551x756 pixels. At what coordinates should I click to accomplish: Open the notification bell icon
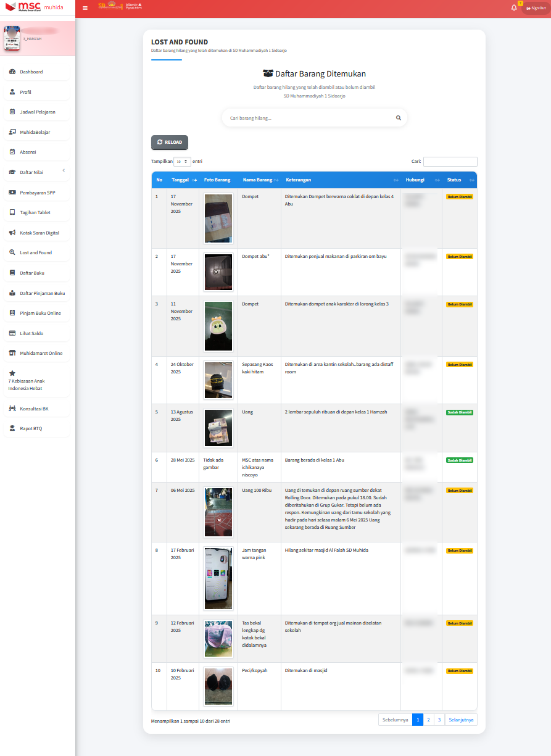tap(514, 7)
